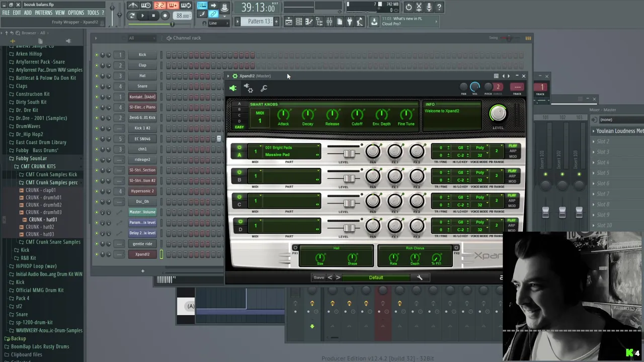Image resolution: width=644 pixels, height=362 pixels.
Task: Toggle the FX2 power button
Action: [456, 248]
